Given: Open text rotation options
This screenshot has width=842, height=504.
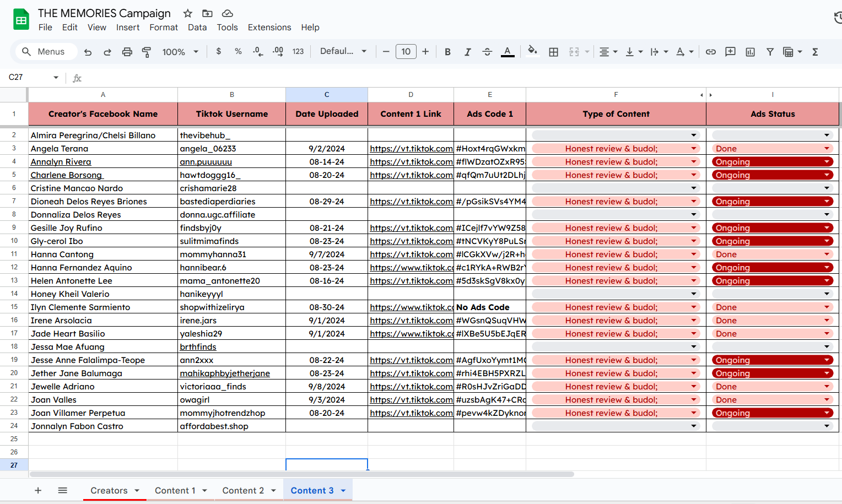Looking at the screenshot, I should pyautogui.click(x=685, y=52).
